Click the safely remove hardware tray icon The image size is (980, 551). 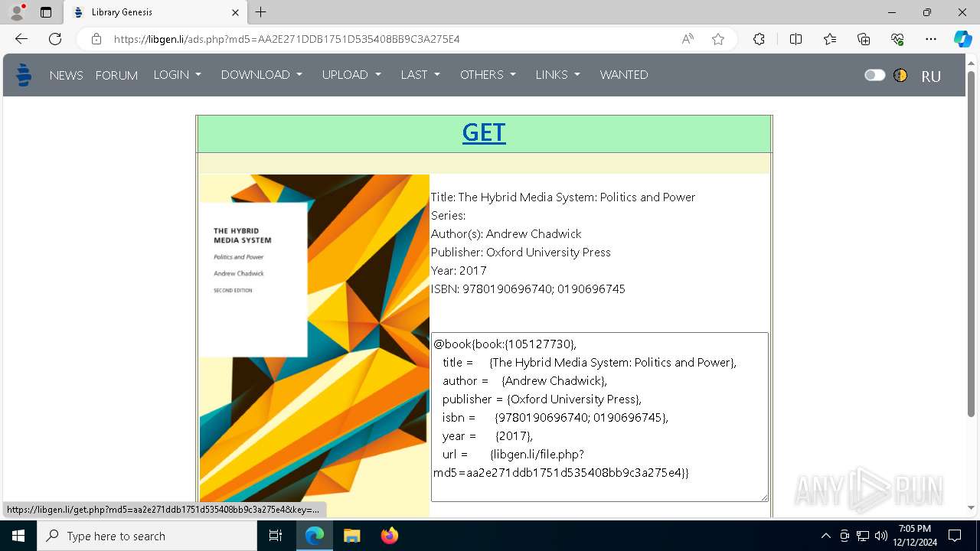pyautogui.click(x=844, y=536)
